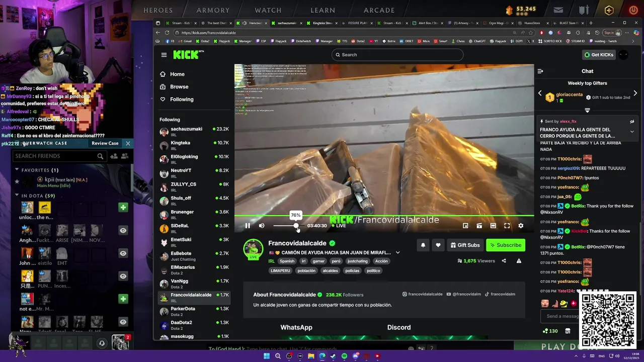Adjust the volume slider handle
The height and width of the screenshot is (362, 644).
(x=296, y=226)
